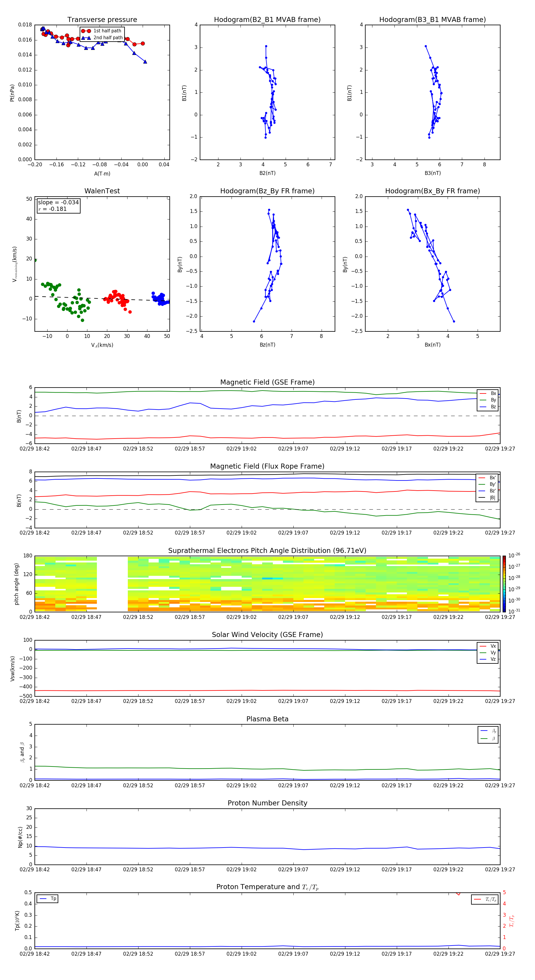
Task: Click the 'A(T·m)' x-axis label
Action: coord(102,174)
